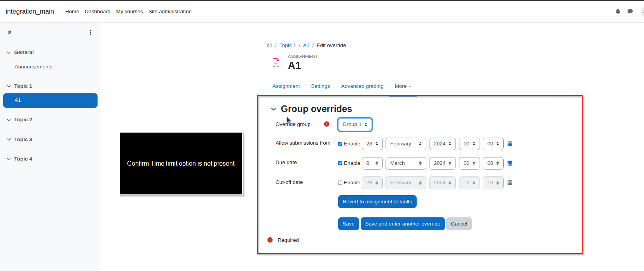Switch to the Settings tab
This screenshot has width=644, height=271.
click(x=320, y=86)
